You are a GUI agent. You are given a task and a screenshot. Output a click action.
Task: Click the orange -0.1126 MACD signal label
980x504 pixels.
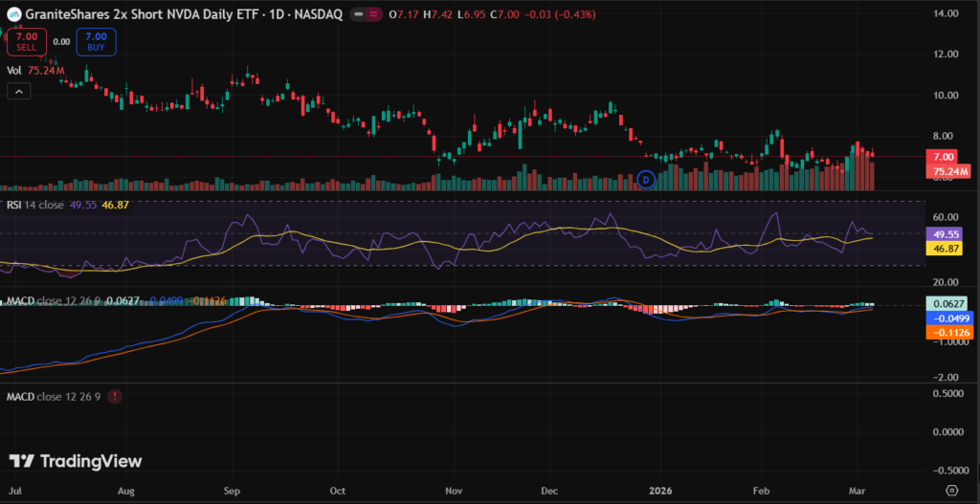point(947,332)
